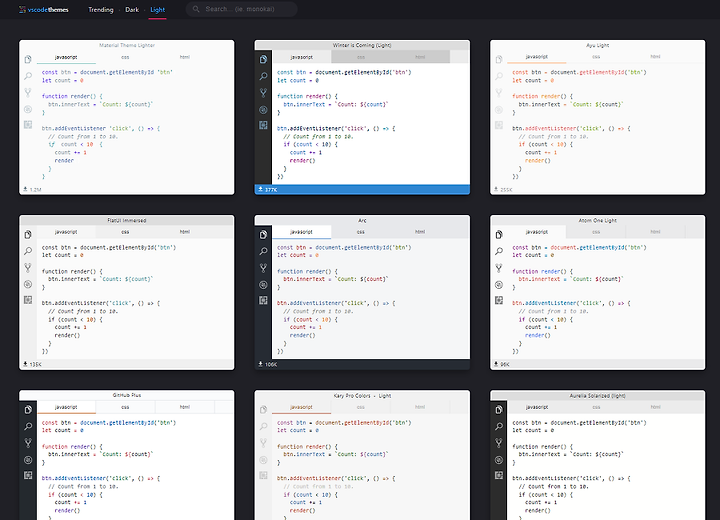Click source control icon in Ayu Light sidebar
This screenshot has width=720, height=520.
click(499, 93)
